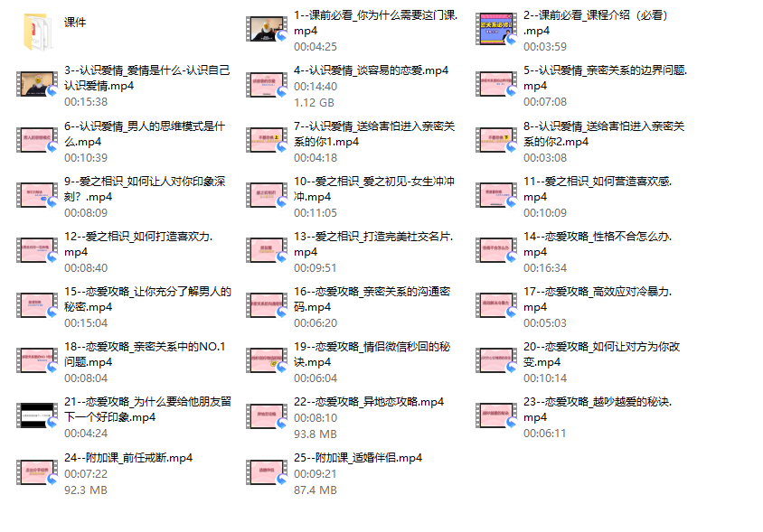Select file name 5--认识爱情_亲密关系的边界问题
Image resolution: width=763 pixels, height=532 pixels.
606,78
